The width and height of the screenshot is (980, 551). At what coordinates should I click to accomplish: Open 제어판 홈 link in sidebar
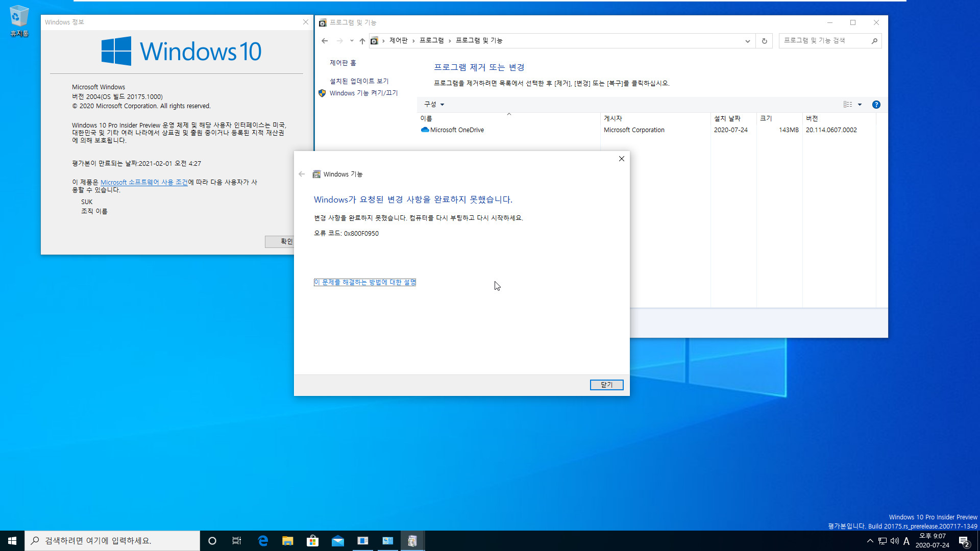pos(342,63)
